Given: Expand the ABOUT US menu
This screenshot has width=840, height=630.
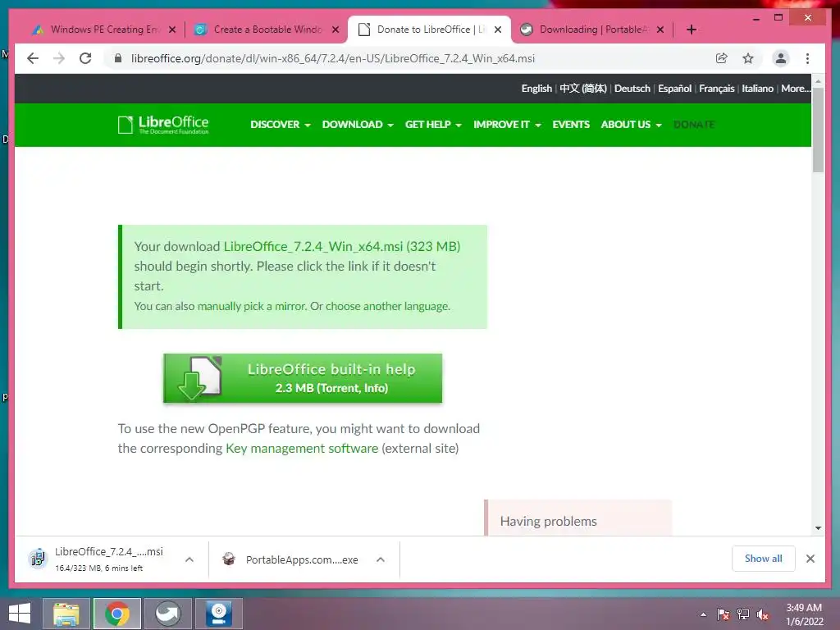Looking at the screenshot, I should point(631,125).
